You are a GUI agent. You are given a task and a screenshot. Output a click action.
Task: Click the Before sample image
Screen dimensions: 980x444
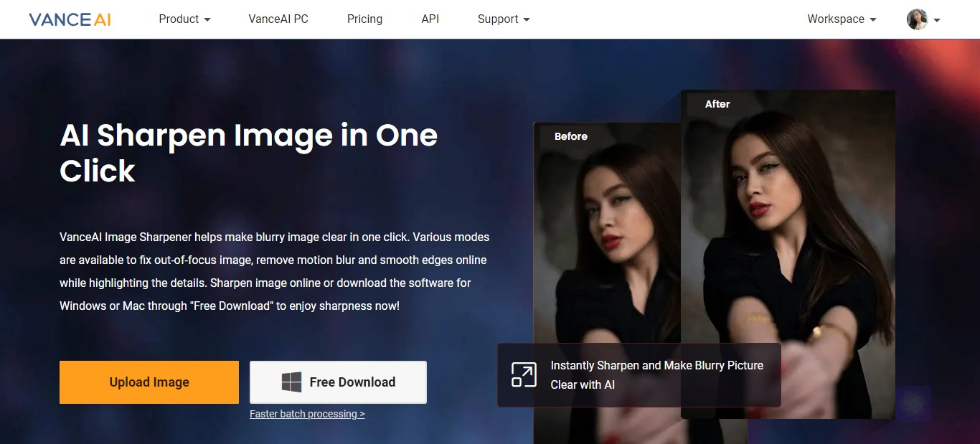click(x=607, y=283)
